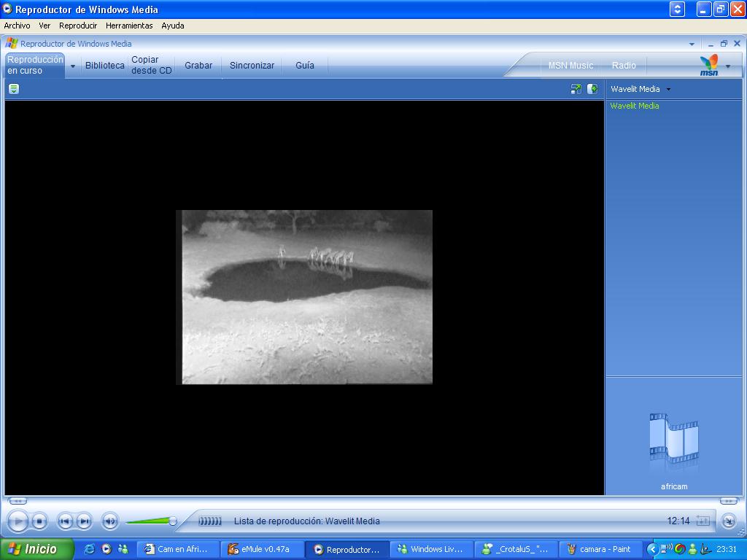Switch to skin mode icon
The height and width of the screenshot is (560, 747).
[728, 521]
